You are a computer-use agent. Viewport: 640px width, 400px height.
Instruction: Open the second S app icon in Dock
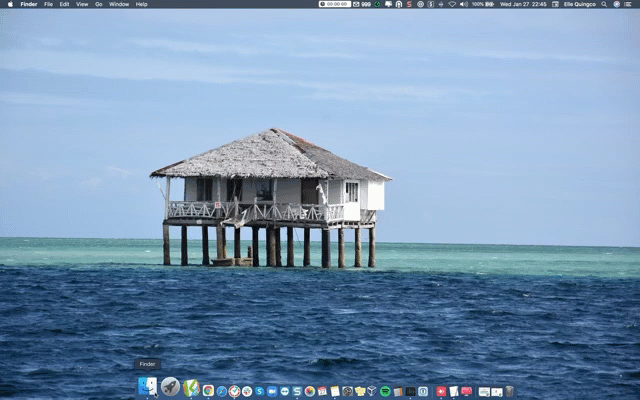(x=297, y=391)
